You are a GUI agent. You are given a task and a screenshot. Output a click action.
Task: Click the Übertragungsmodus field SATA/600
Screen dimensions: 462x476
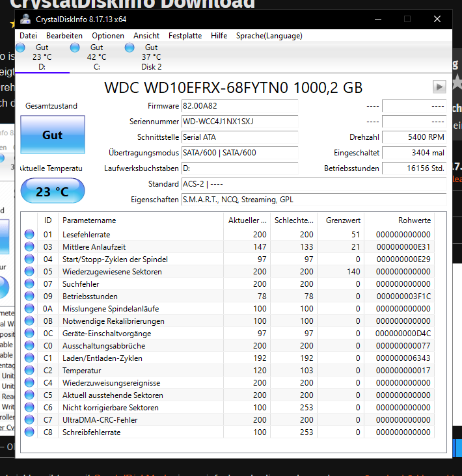pyautogui.click(x=239, y=153)
